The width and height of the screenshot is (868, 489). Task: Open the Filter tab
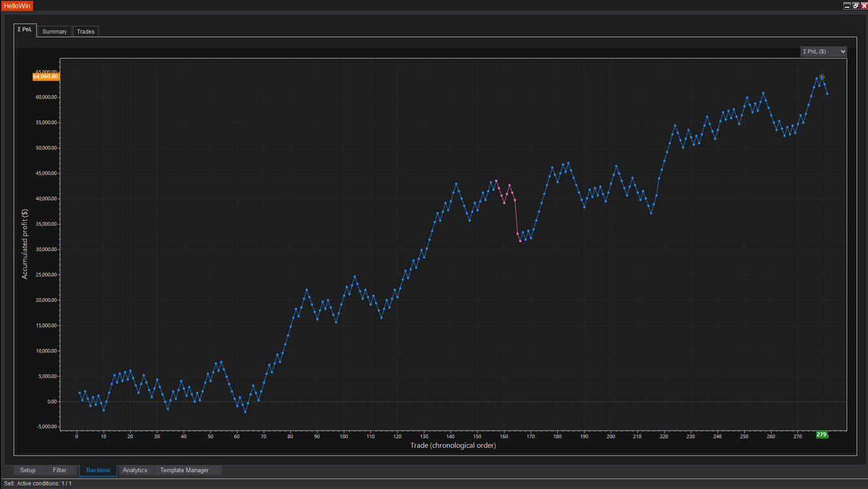59,470
